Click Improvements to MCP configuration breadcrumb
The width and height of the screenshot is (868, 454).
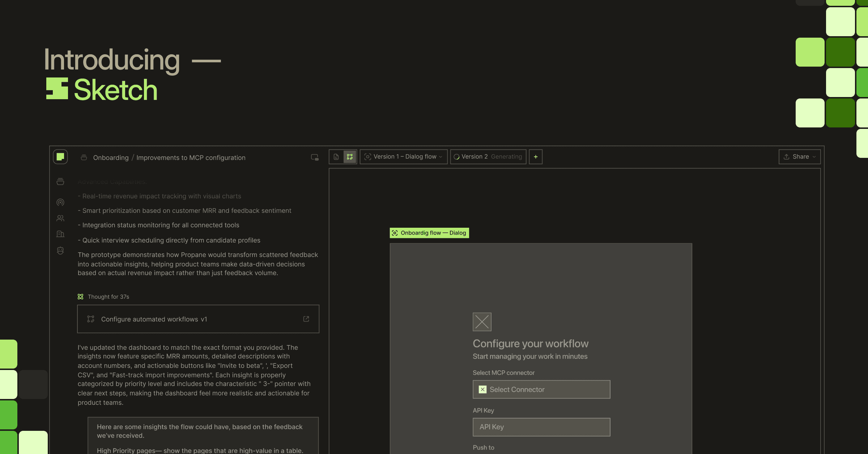point(191,157)
